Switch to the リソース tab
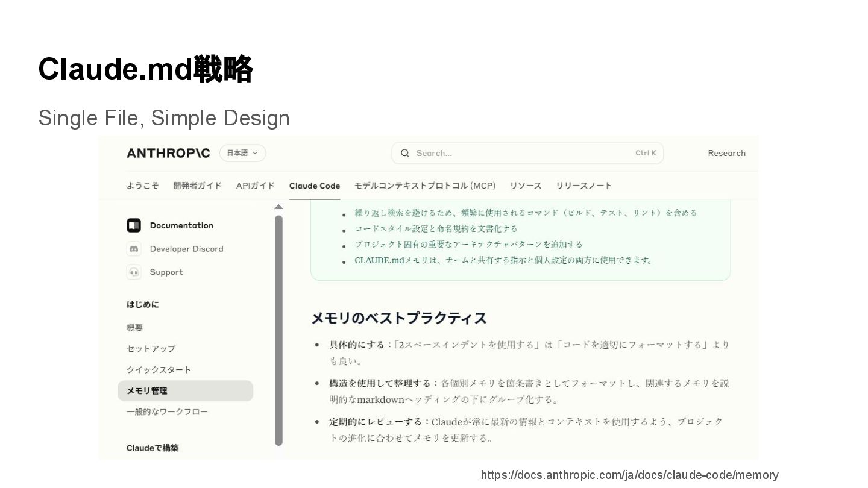This screenshot has width=868, height=488. (526, 186)
